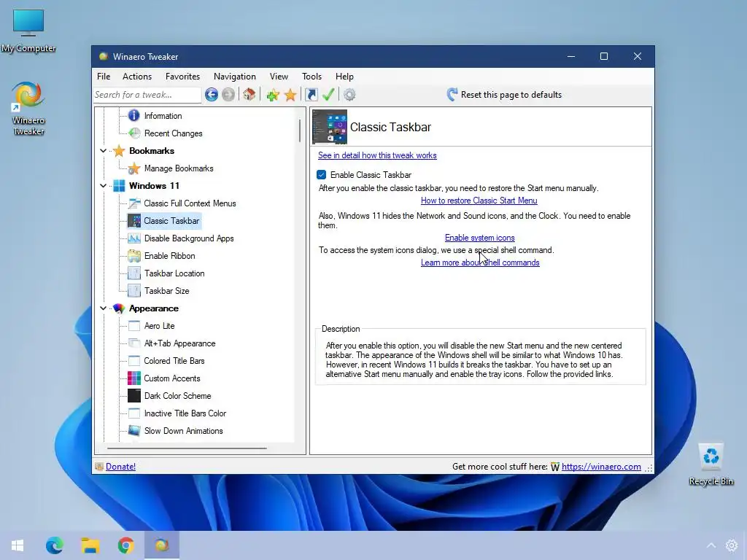Collapse the Bookmarks tree section
Screen dimensions: 747x560
coord(103,151)
